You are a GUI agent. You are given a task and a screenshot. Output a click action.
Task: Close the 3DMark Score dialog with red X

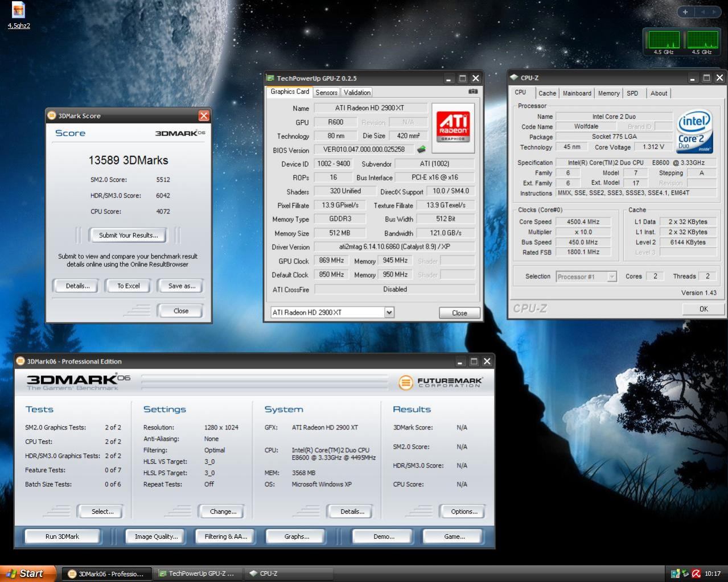[x=204, y=116]
